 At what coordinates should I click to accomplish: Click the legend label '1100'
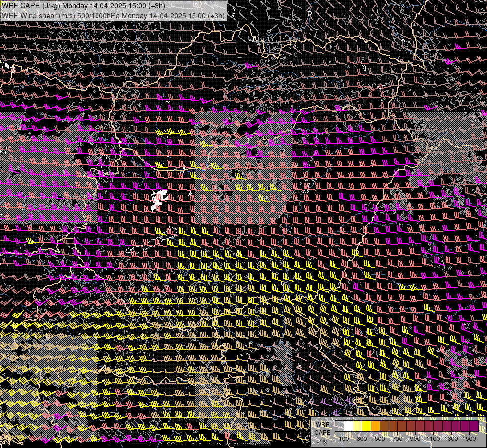click(433, 439)
